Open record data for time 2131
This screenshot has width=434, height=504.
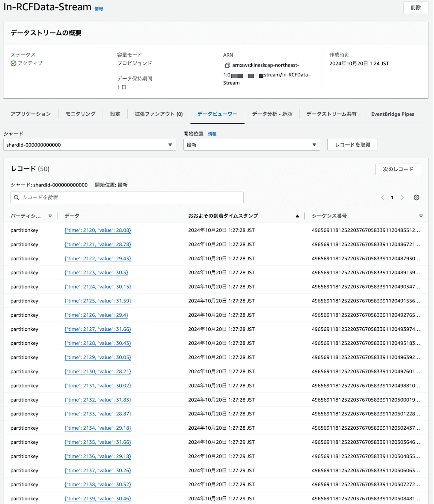[x=98, y=386]
